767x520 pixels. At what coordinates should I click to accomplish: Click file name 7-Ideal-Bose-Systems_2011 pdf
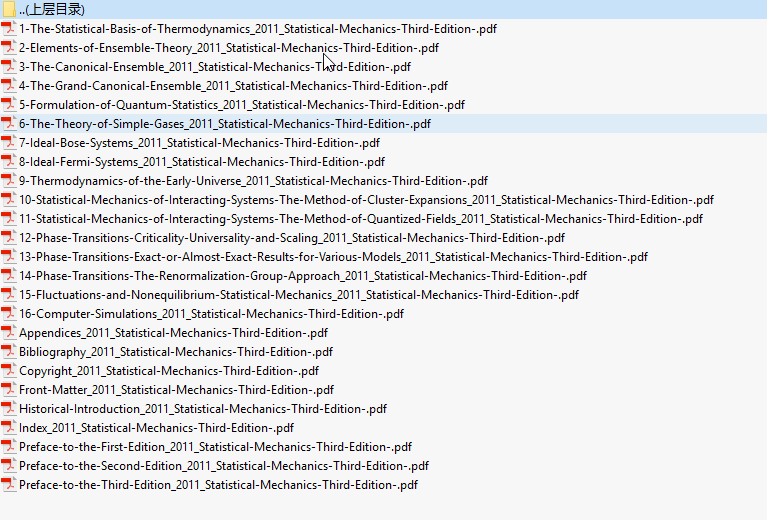click(x=199, y=143)
